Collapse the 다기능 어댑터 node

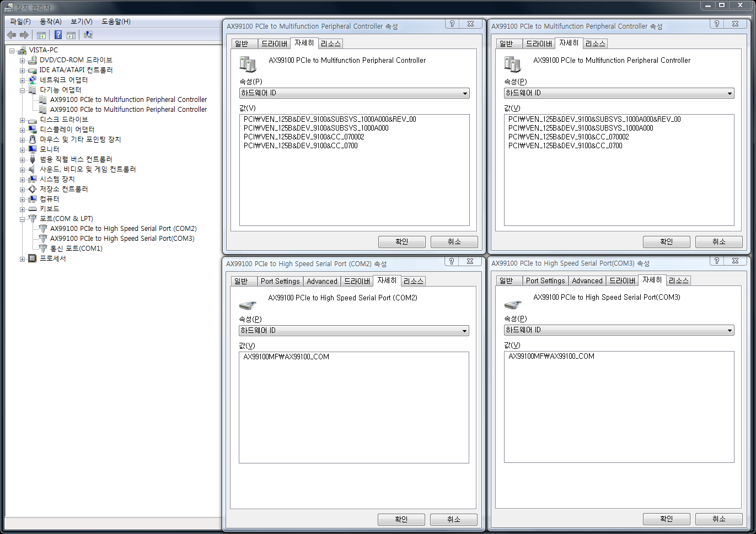22,90
